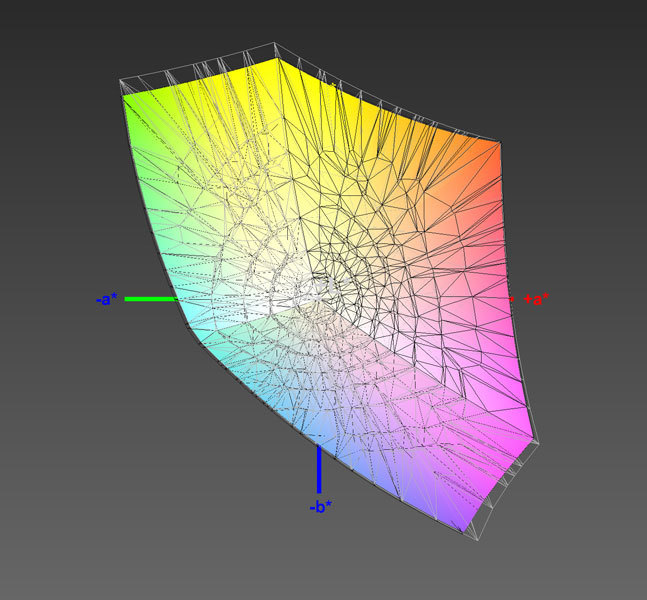Click the -a* axis label
Viewport: 647px width, 600px height.
(107, 299)
